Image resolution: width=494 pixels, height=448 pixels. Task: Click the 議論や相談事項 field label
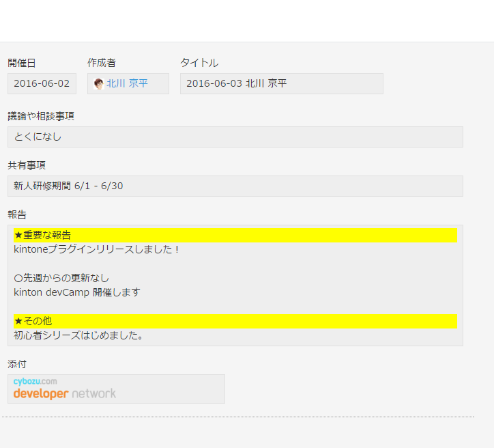[41, 116]
